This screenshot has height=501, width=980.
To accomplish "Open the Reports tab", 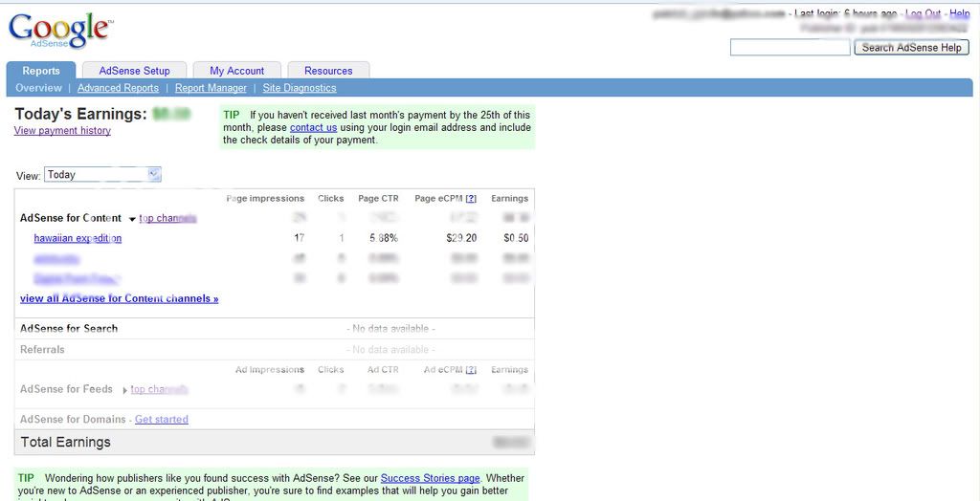I will (x=41, y=71).
